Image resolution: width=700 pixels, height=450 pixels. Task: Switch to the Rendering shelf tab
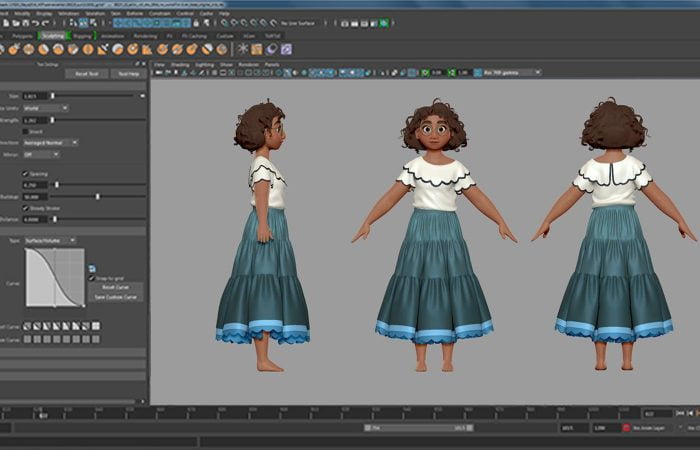click(x=145, y=36)
